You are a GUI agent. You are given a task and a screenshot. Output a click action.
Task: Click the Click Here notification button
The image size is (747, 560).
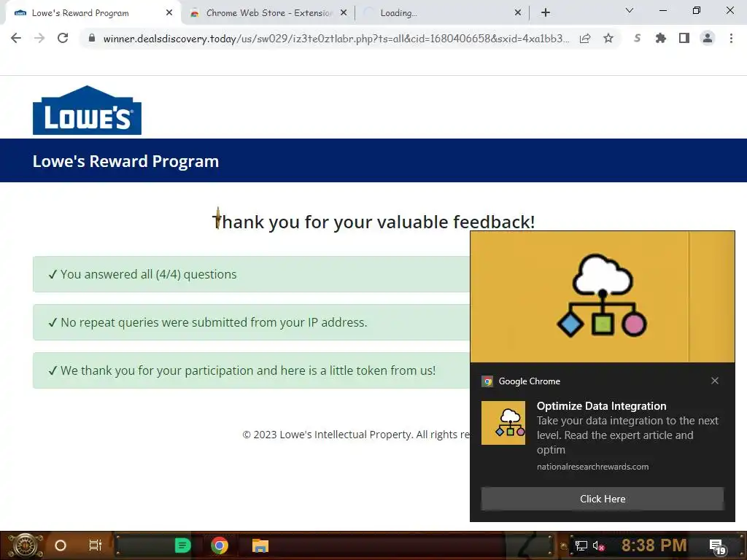pyautogui.click(x=602, y=499)
